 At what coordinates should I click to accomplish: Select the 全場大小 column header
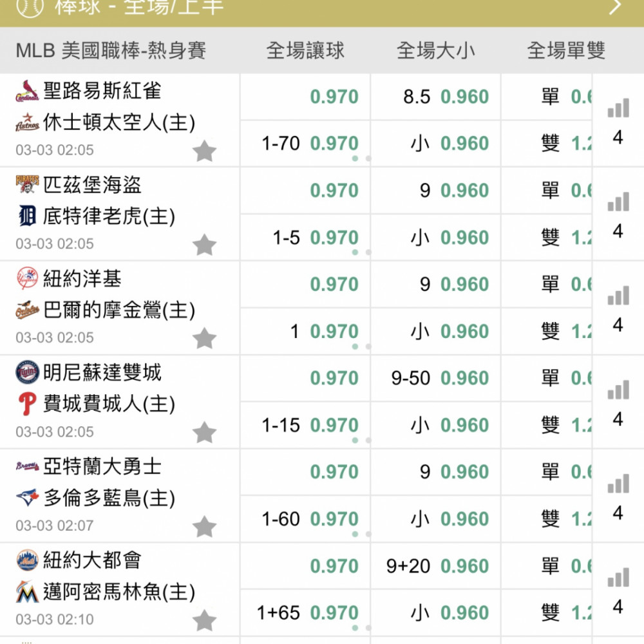[436, 50]
